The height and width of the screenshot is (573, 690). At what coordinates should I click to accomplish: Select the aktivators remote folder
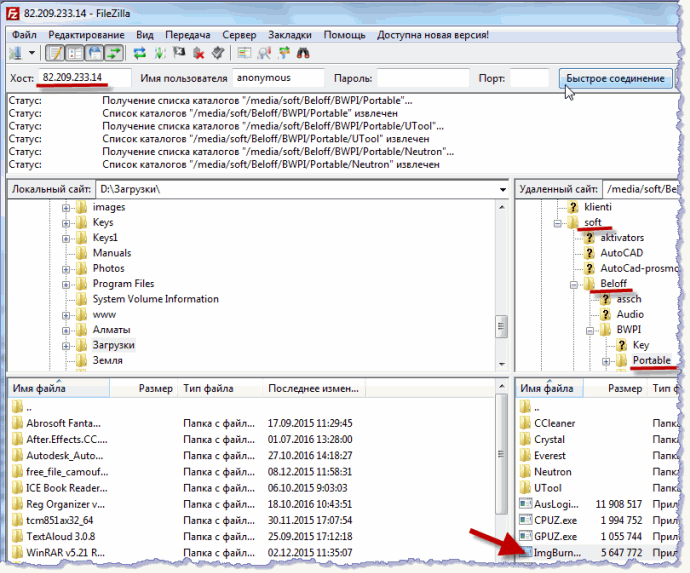[622, 238]
